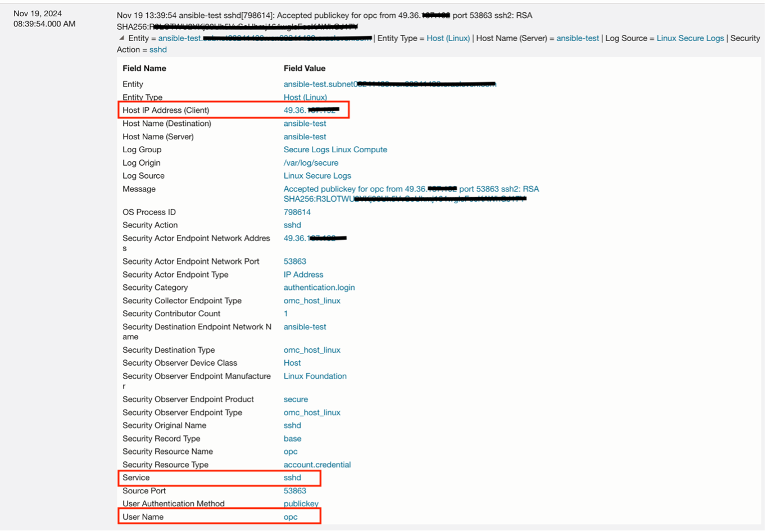Click the raw log line starting Nov 19 13:39:54
This screenshot has width=767, height=532.
pos(325,21)
